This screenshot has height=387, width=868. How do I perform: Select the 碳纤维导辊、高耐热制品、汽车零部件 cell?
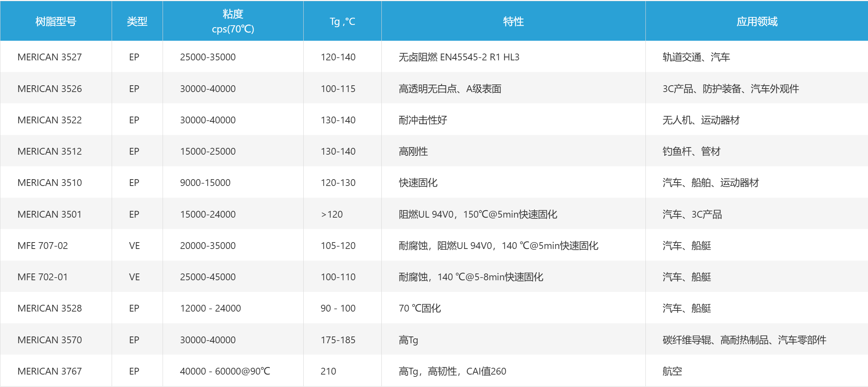point(744,340)
